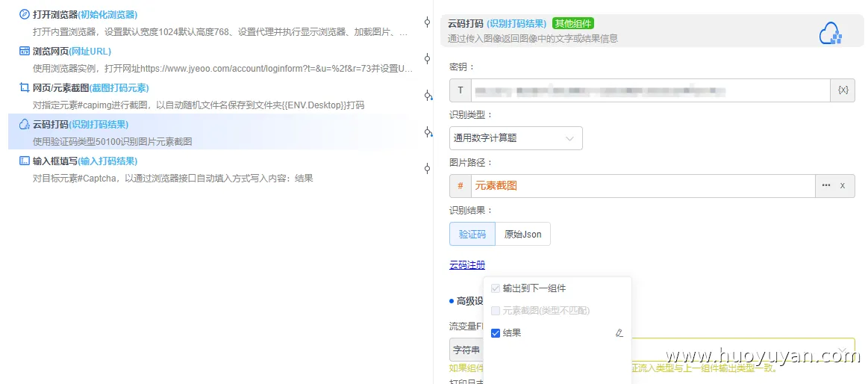Click description starting 使用浏览器实例

tap(222, 69)
